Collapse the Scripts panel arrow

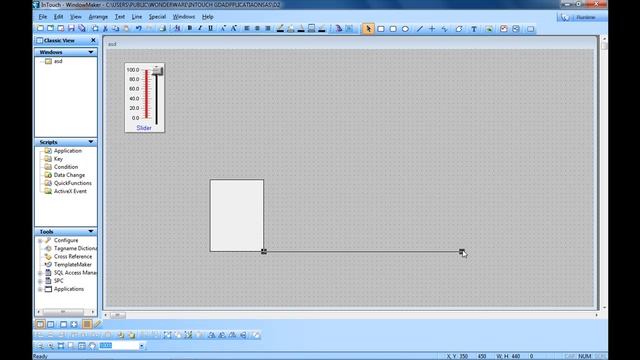click(91, 142)
